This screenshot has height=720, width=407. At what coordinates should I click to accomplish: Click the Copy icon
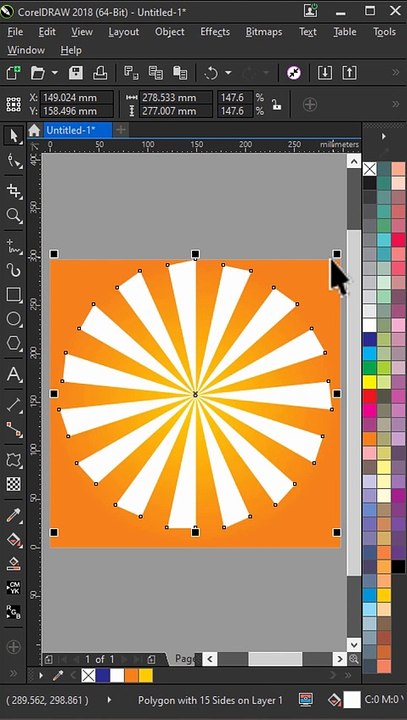(x=156, y=73)
